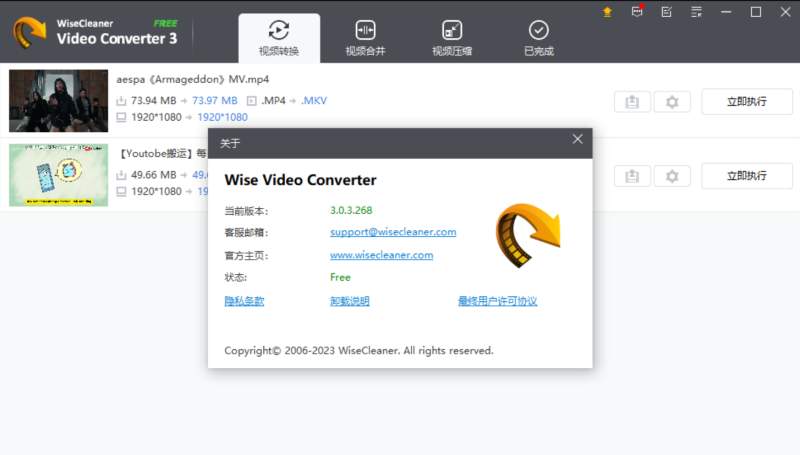The width and height of the screenshot is (800, 455).
Task: Click 立即执行 for aespa Armageddon video
Action: pos(747,102)
